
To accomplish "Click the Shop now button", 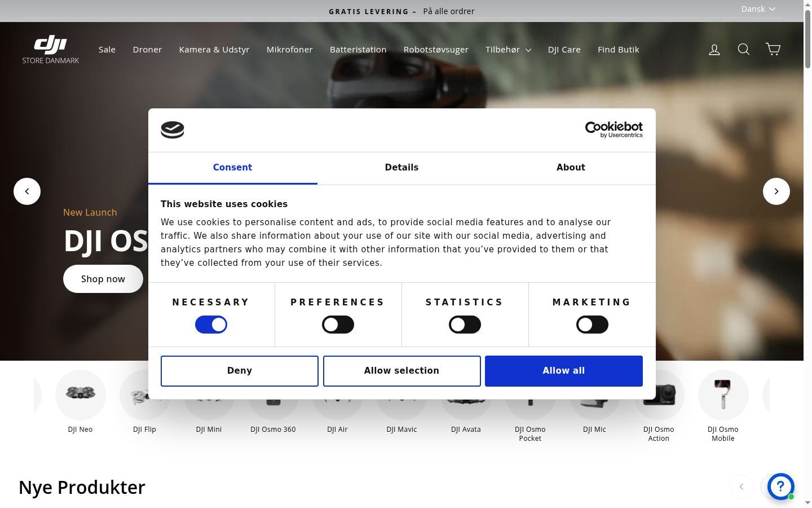I will (x=103, y=279).
